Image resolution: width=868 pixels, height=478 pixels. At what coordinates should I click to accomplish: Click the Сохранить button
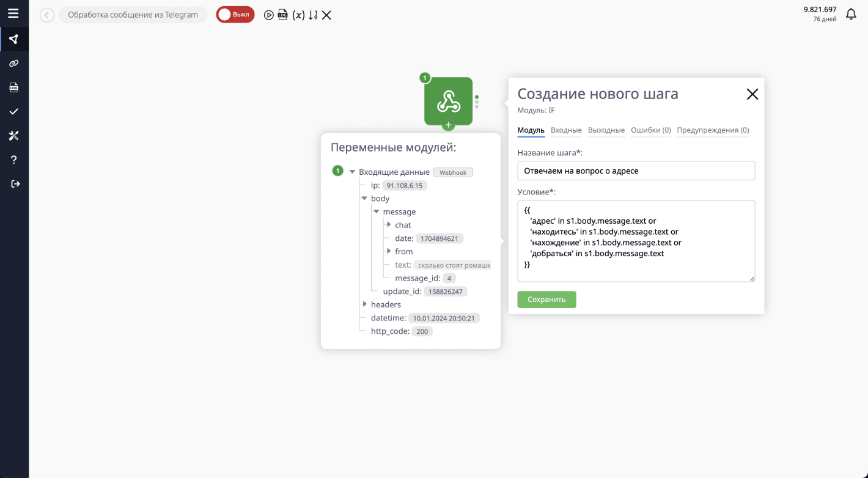tap(546, 299)
